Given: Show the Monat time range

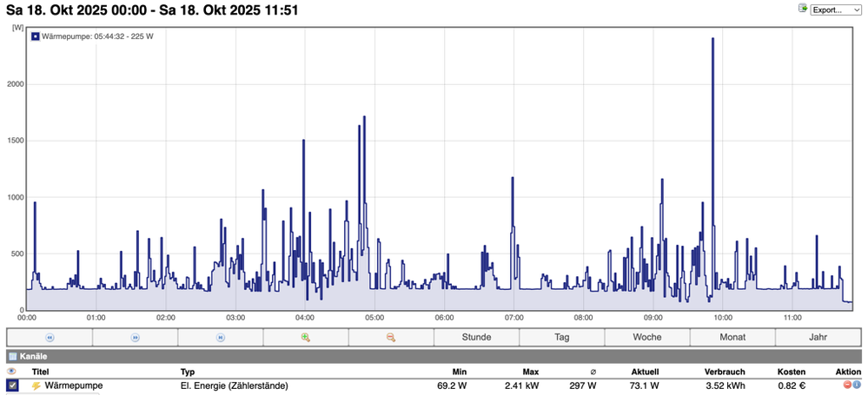Looking at the screenshot, I should pyautogui.click(x=732, y=337).
